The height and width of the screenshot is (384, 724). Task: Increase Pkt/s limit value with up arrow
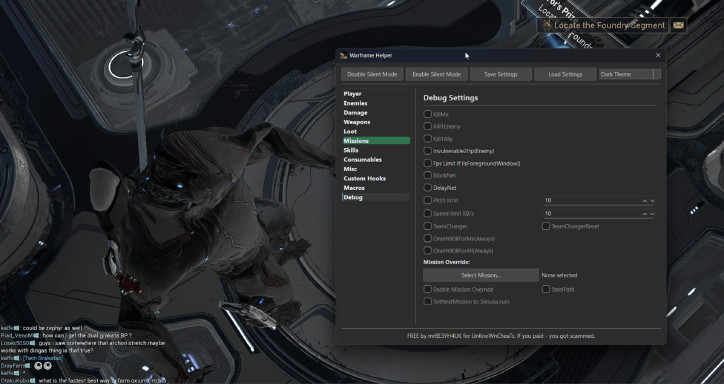tap(645, 201)
